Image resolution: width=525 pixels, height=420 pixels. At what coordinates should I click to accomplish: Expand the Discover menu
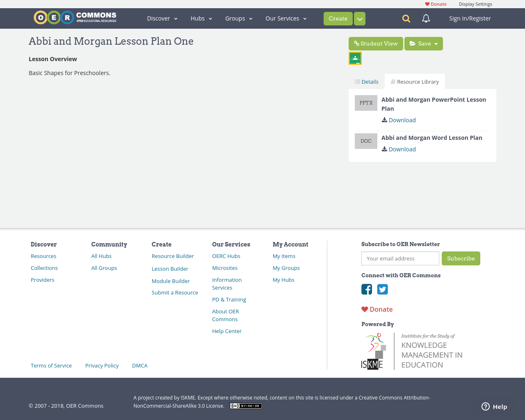tap(162, 18)
